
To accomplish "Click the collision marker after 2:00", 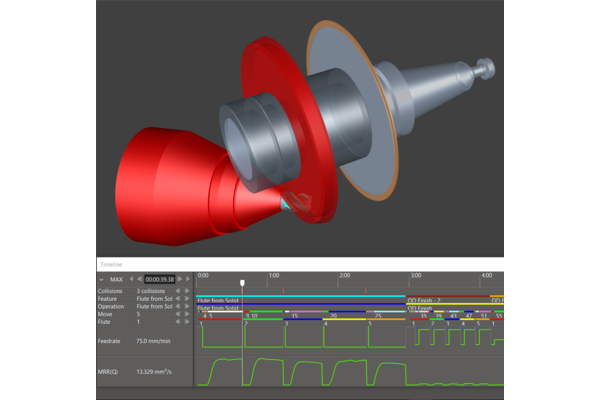I will (365, 291).
